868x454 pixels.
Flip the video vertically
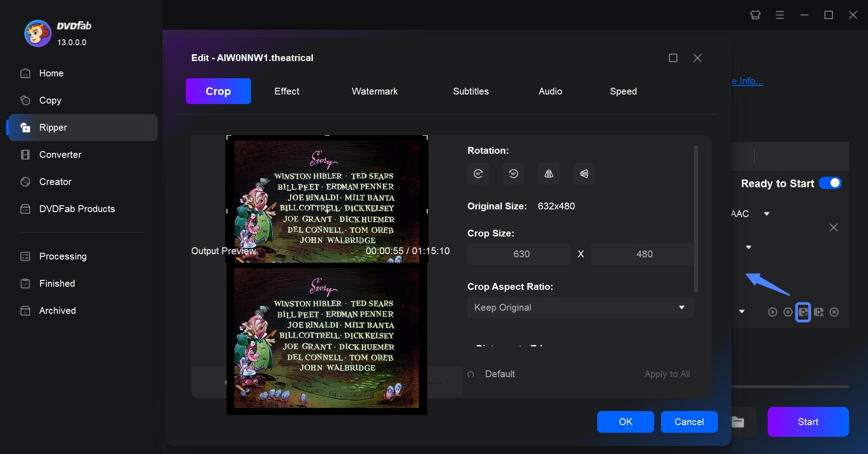[x=584, y=174]
